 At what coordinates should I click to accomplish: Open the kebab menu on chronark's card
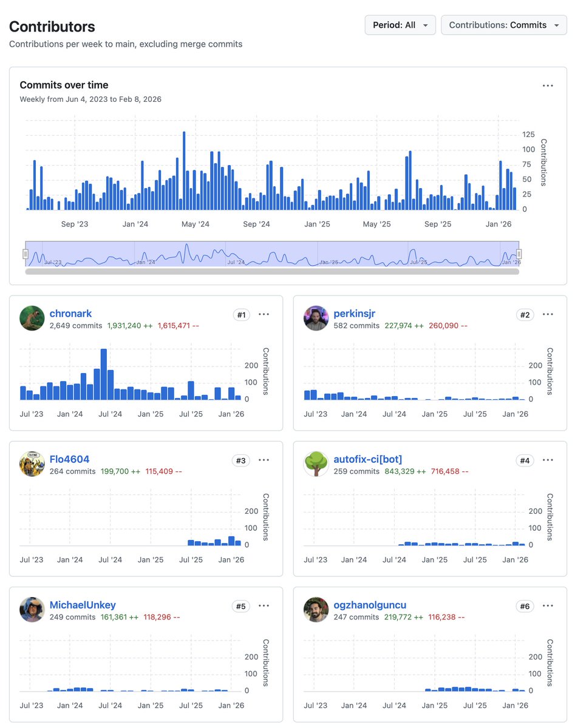(264, 314)
